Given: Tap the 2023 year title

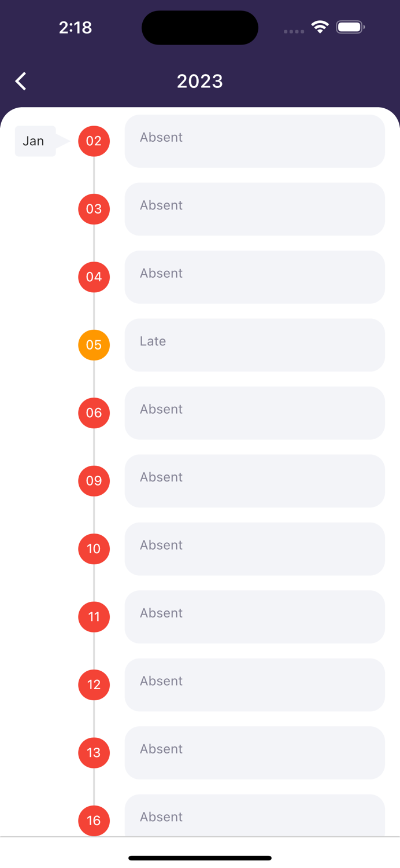Looking at the screenshot, I should tap(199, 81).
